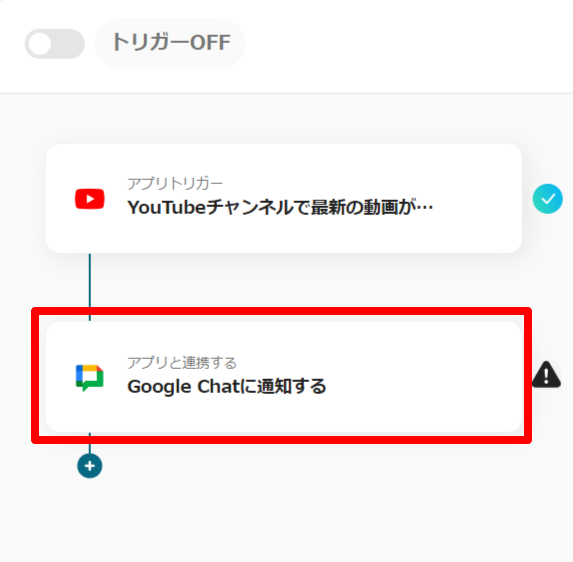Select the Google Chatに通知する title text
Screen dimensions: 573x562
[227, 387]
